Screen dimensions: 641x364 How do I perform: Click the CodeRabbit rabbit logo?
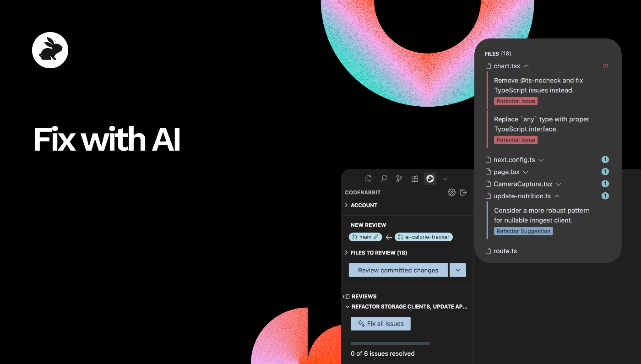click(50, 50)
